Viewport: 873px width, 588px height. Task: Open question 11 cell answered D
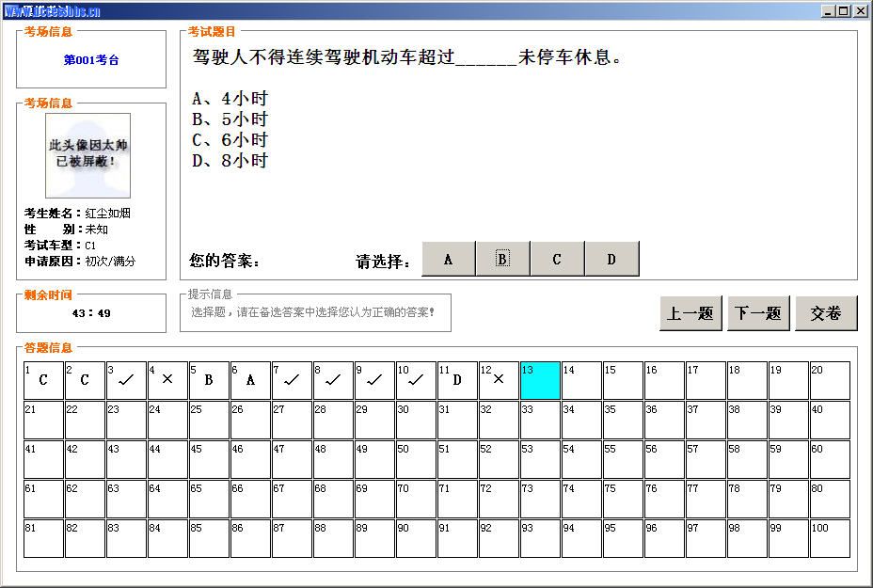coord(457,380)
